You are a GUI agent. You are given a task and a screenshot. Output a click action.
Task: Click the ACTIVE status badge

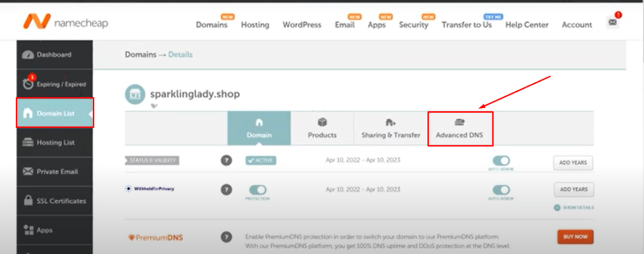[261, 160]
